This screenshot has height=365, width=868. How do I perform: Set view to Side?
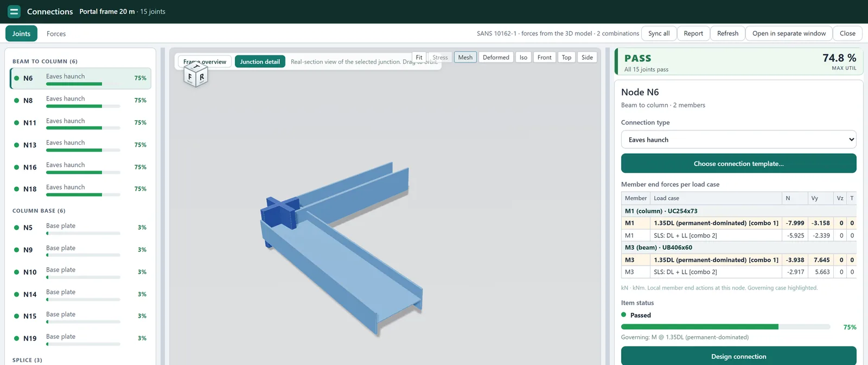(588, 58)
